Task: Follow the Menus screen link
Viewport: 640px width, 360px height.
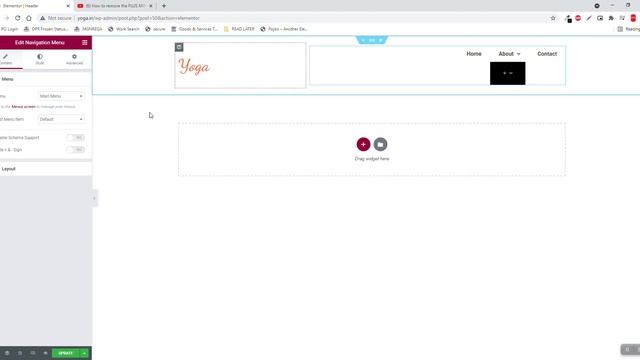Action: coord(23,107)
